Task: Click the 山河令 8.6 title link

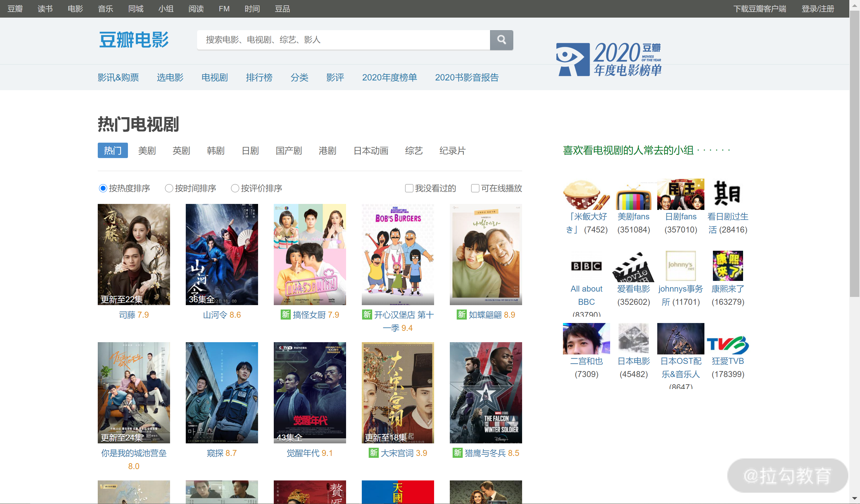Action: pos(222,315)
